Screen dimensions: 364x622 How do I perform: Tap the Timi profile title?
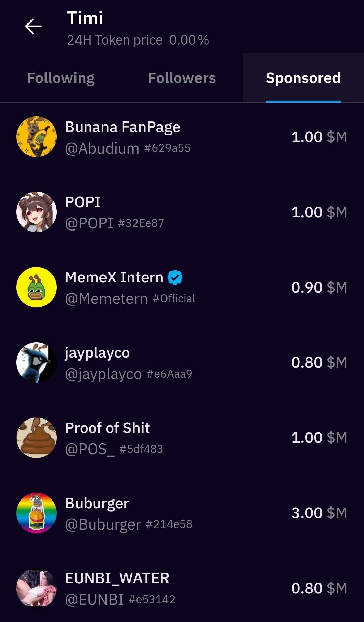85,18
